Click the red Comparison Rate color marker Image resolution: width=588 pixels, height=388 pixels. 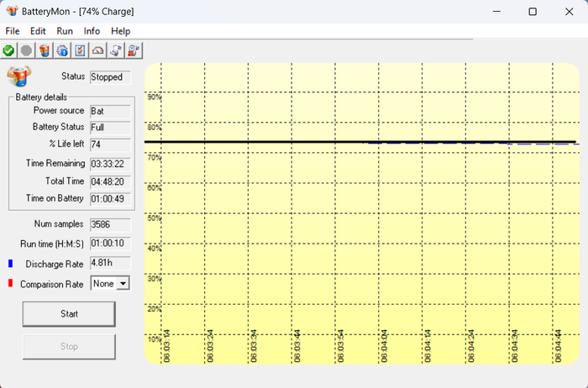coord(10,283)
